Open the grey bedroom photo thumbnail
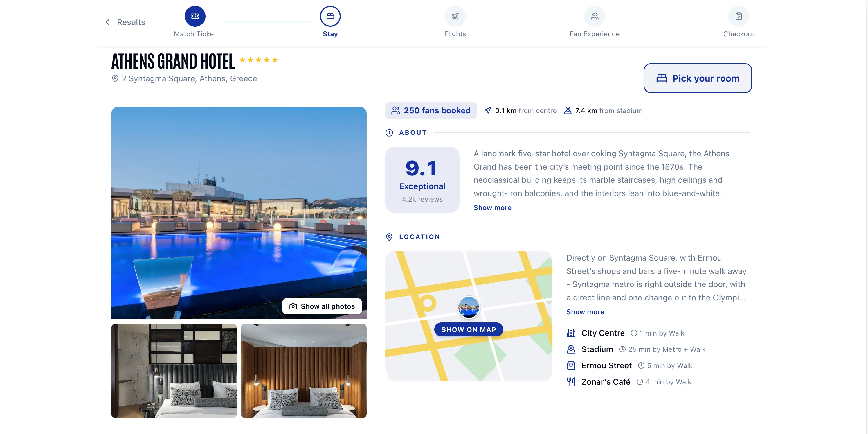Image resolution: width=868 pixels, height=434 pixels. 174,371
